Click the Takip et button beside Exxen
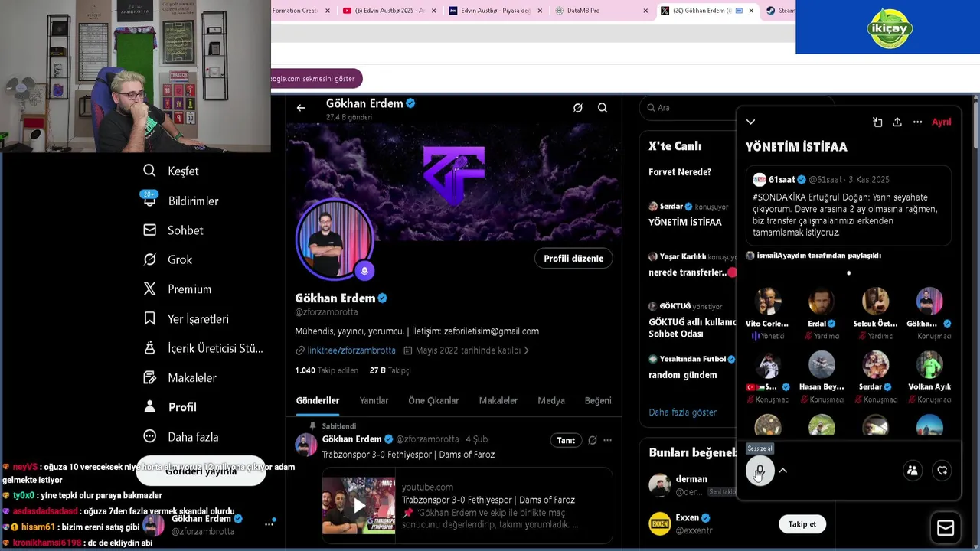This screenshot has width=980, height=551. [x=802, y=524]
